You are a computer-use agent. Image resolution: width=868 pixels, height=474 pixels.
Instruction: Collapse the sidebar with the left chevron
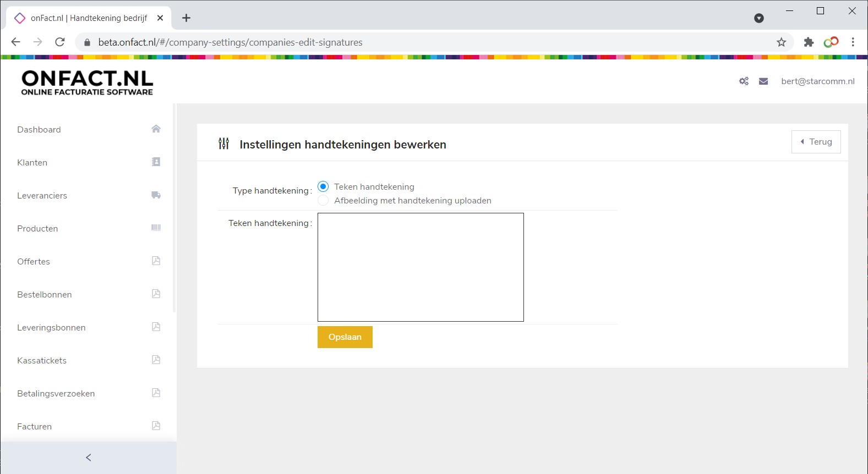click(88, 458)
